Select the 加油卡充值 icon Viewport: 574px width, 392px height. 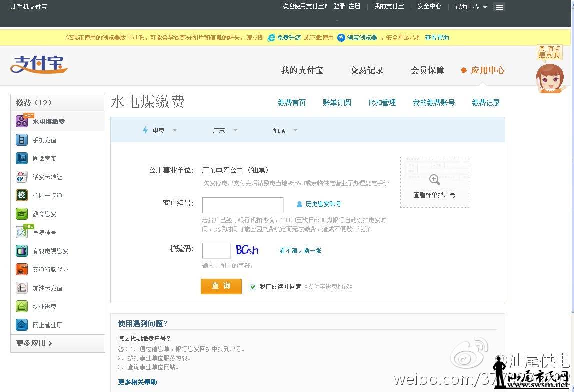click(21, 288)
